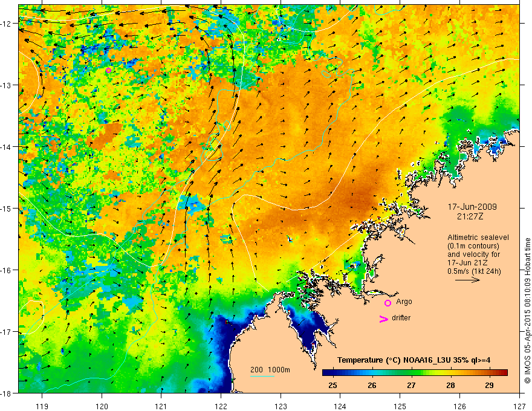
Task: Click the date label 17-Jun-2009
Action: [472, 207]
